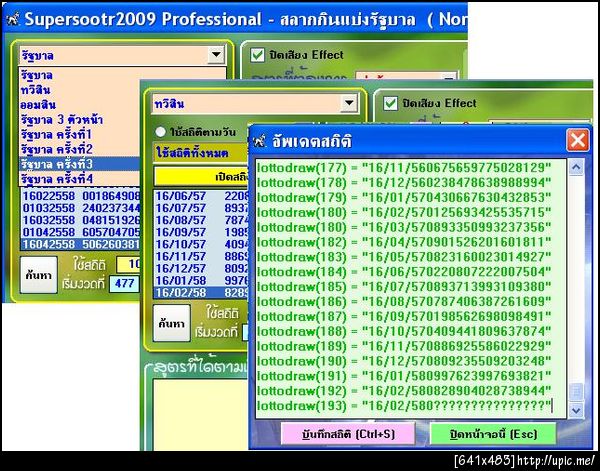Select row 01042558 in back window list

click(80, 232)
